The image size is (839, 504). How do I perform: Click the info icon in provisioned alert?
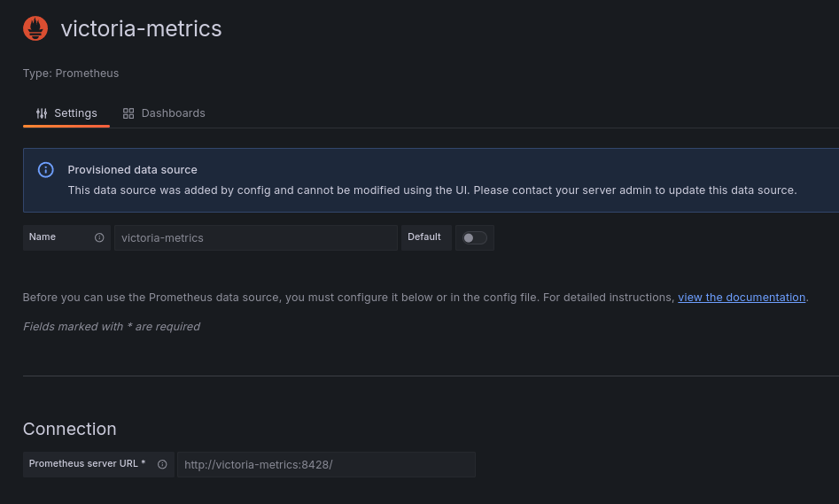click(x=46, y=169)
